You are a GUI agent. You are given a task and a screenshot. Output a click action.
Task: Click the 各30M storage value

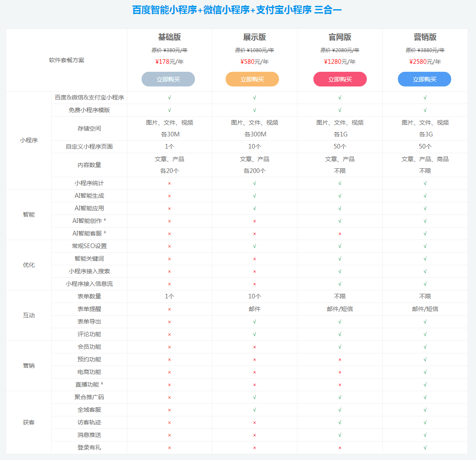pos(170,134)
